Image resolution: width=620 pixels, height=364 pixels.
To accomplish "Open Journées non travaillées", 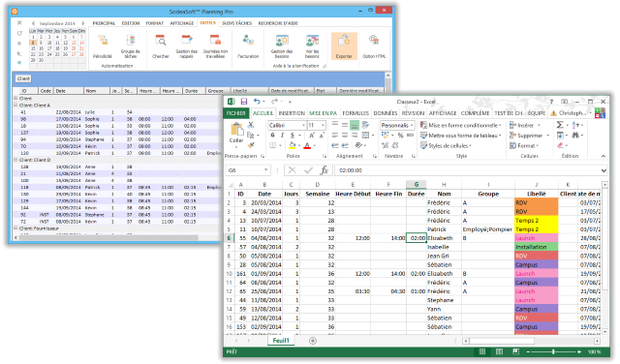I will [215, 46].
